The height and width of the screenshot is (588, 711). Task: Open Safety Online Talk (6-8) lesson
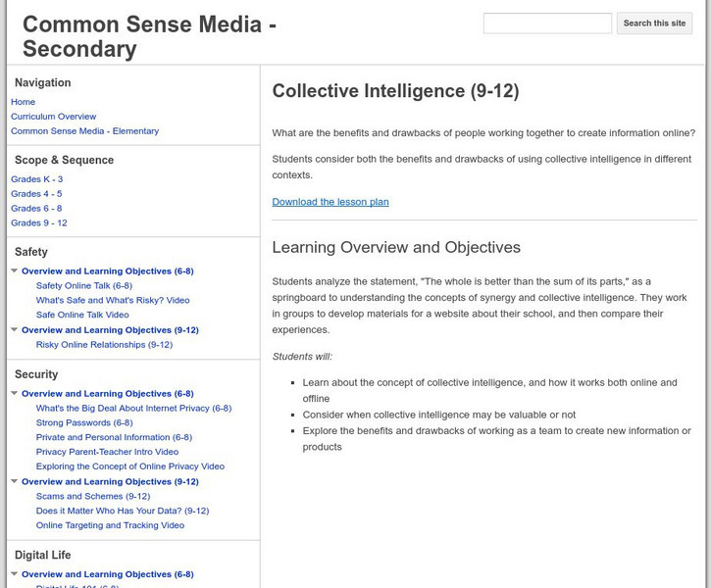click(x=84, y=286)
